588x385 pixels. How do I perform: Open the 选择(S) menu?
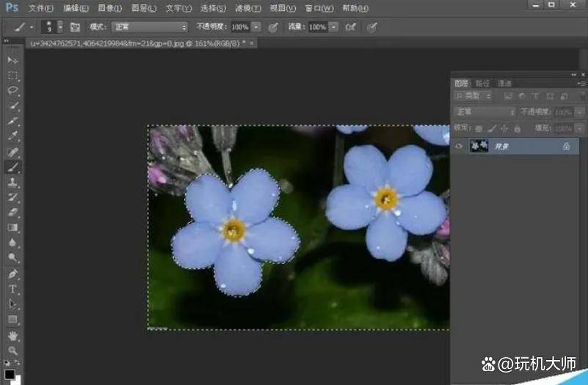coord(213,8)
